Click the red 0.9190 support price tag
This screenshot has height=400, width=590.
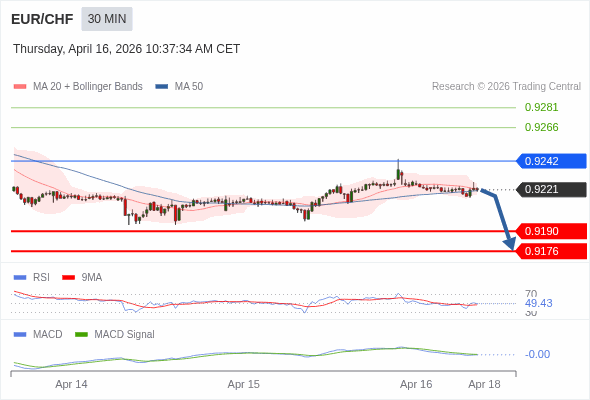click(551, 231)
